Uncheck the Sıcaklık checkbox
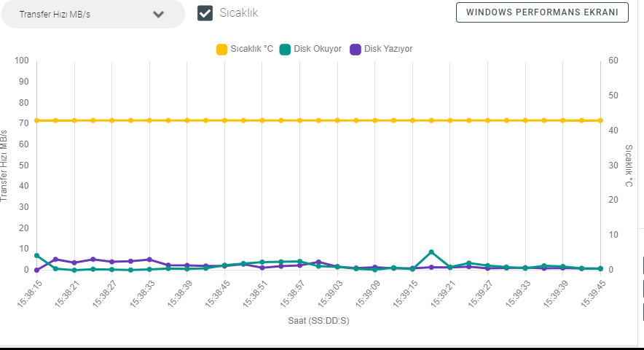 tap(205, 13)
